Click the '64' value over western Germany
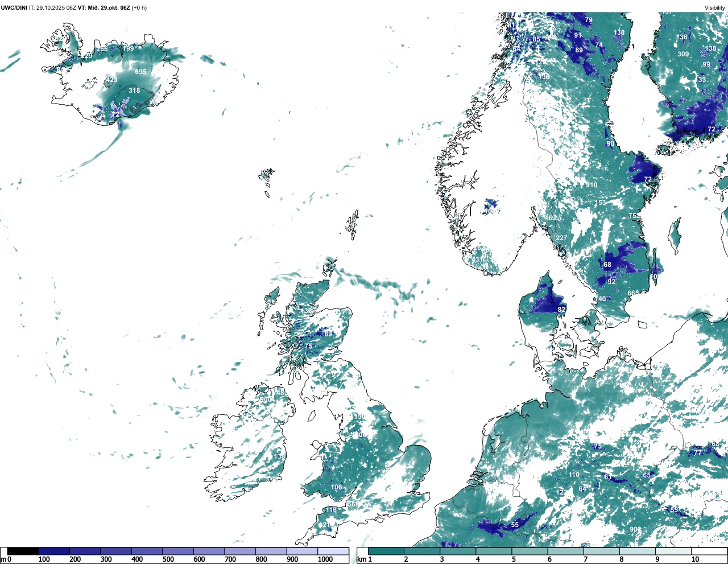728x564 pixels. click(x=582, y=489)
